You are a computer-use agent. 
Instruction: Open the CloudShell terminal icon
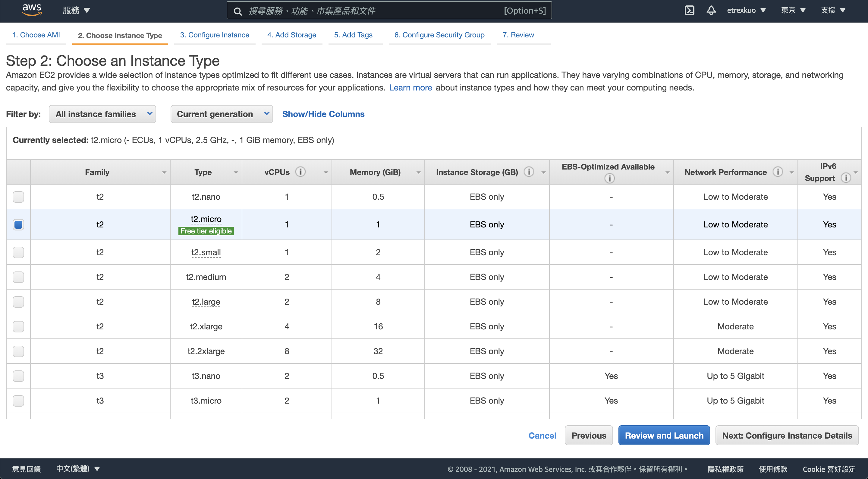pos(689,11)
